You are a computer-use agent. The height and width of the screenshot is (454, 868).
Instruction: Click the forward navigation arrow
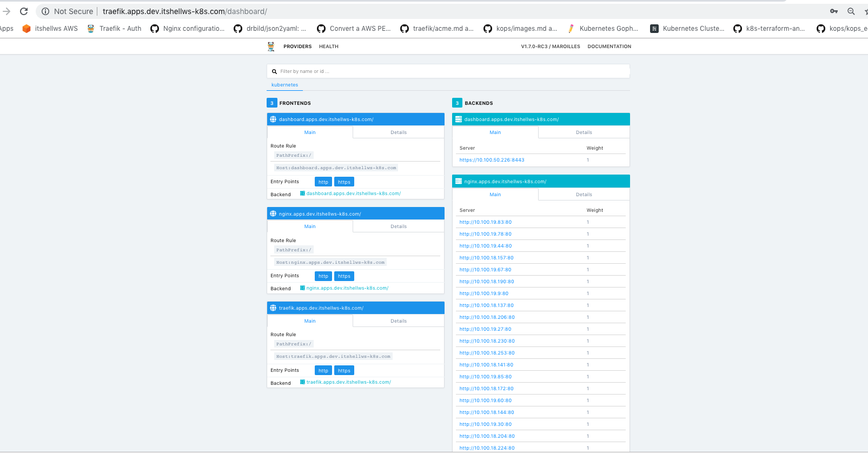[x=6, y=11]
